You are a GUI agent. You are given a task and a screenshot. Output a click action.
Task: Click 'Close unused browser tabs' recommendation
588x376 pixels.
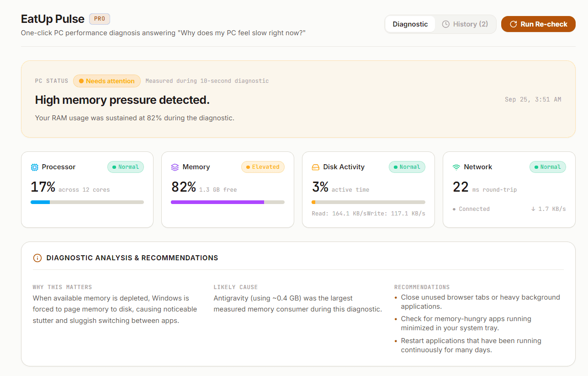pos(480,302)
